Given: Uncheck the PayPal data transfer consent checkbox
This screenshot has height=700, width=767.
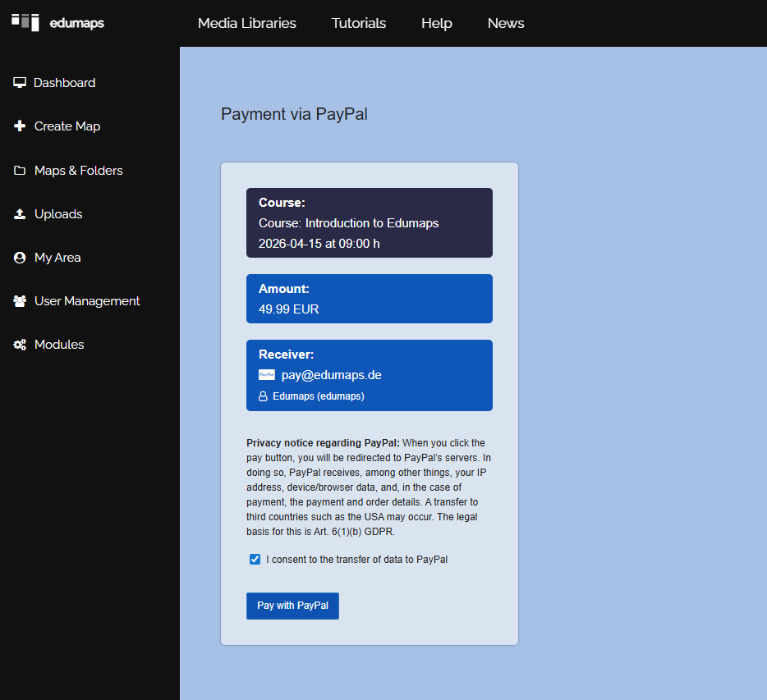Looking at the screenshot, I should (x=255, y=560).
